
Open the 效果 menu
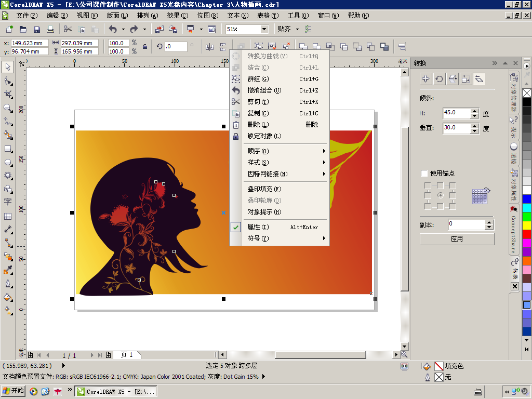tap(178, 16)
